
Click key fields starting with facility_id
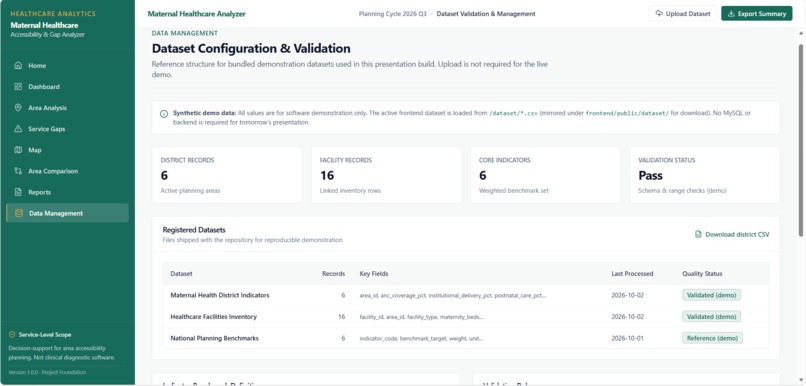tap(422, 317)
